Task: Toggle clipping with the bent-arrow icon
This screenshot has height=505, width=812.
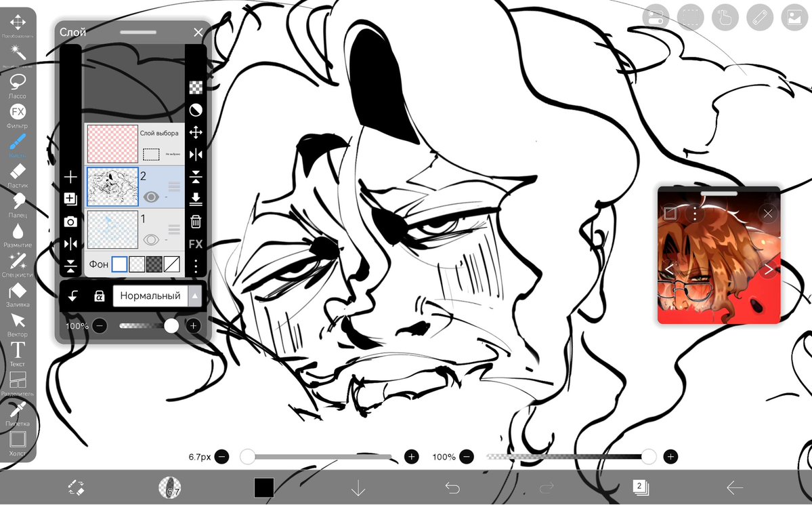Action: [73, 296]
